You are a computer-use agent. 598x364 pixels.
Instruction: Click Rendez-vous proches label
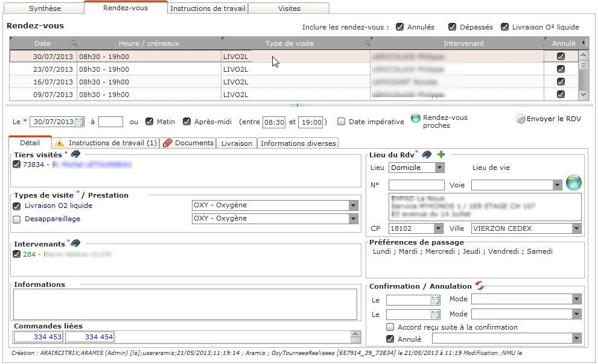[445, 122]
